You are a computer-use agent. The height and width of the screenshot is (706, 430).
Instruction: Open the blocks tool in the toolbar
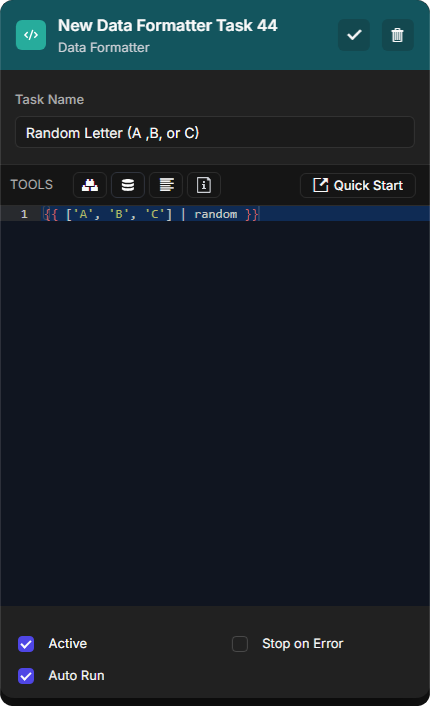point(90,185)
